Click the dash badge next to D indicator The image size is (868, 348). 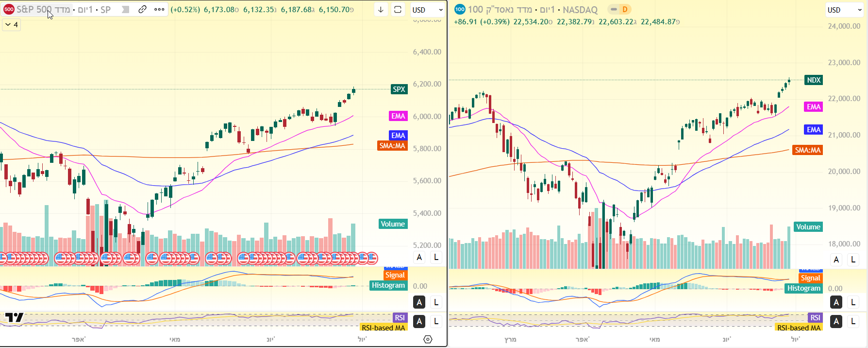click(x=614, y=9)
